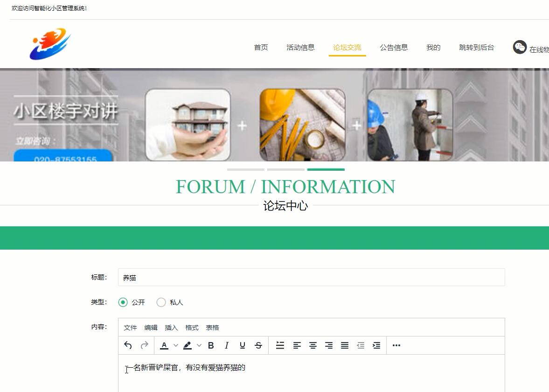Open the 表格 editor menu

coord(212,328)
